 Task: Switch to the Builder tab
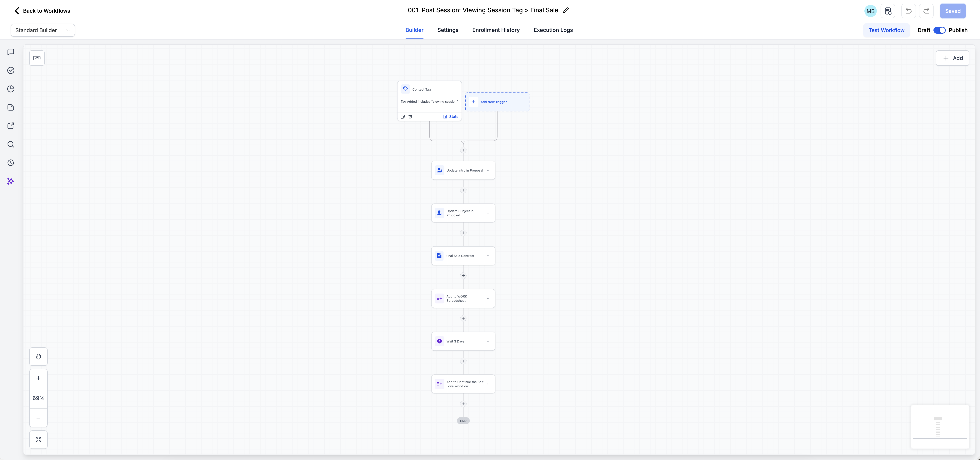[414, 30]
